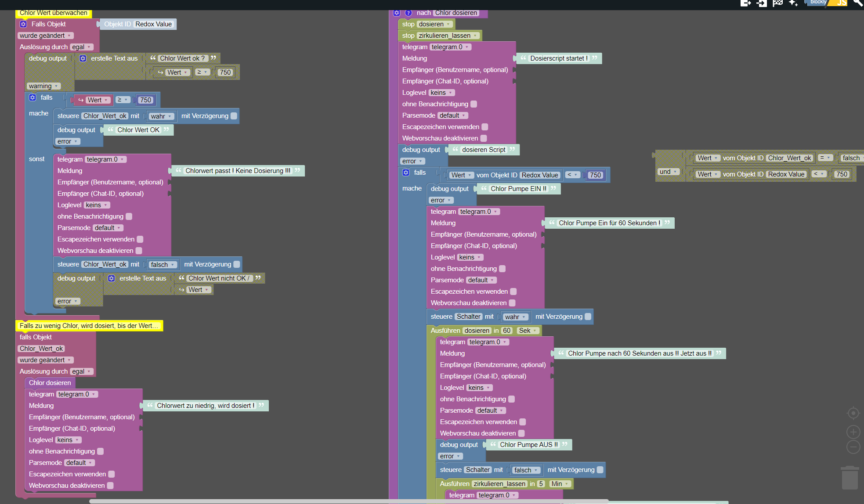Open the 'warning' log level dropdown
The image size is (864, 504).
click(43, 86)
